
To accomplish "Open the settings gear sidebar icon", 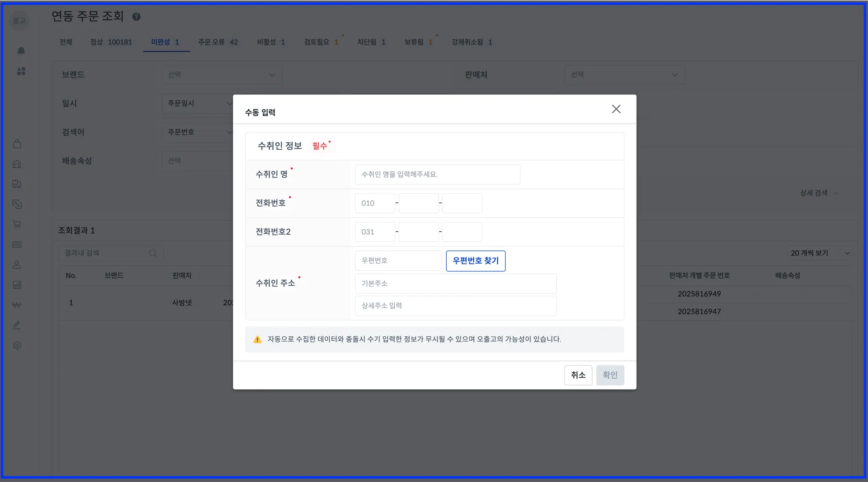I will (x=17, y=345).
